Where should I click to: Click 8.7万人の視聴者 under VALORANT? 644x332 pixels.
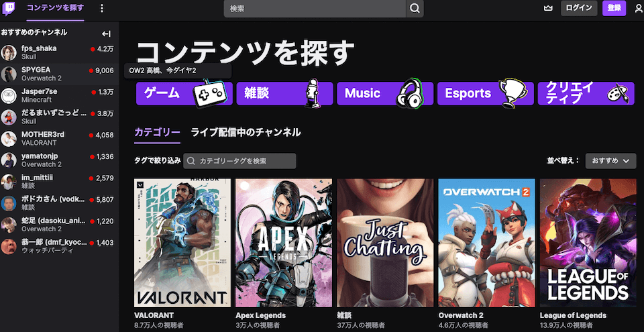pyautogui.click(x=160, y=325)
